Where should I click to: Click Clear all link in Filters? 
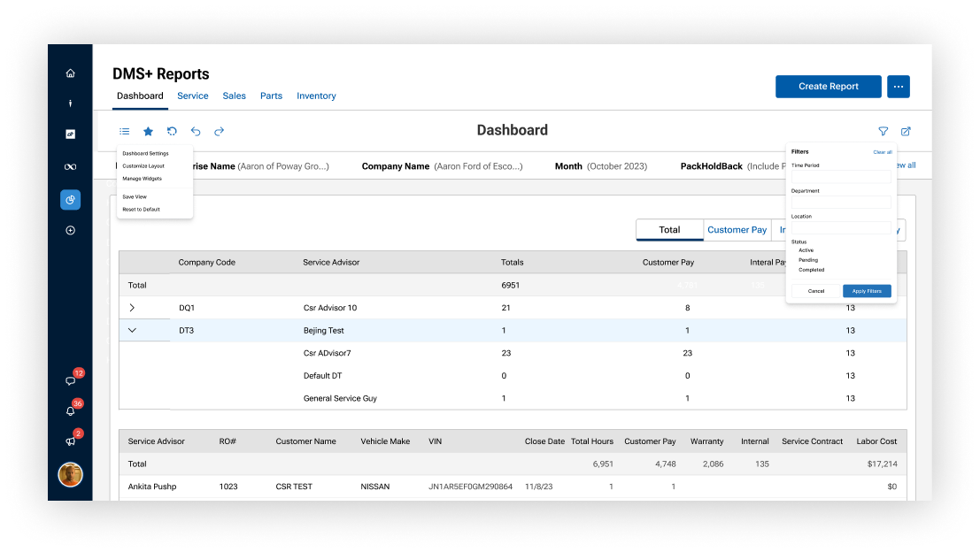click(883, 152)
